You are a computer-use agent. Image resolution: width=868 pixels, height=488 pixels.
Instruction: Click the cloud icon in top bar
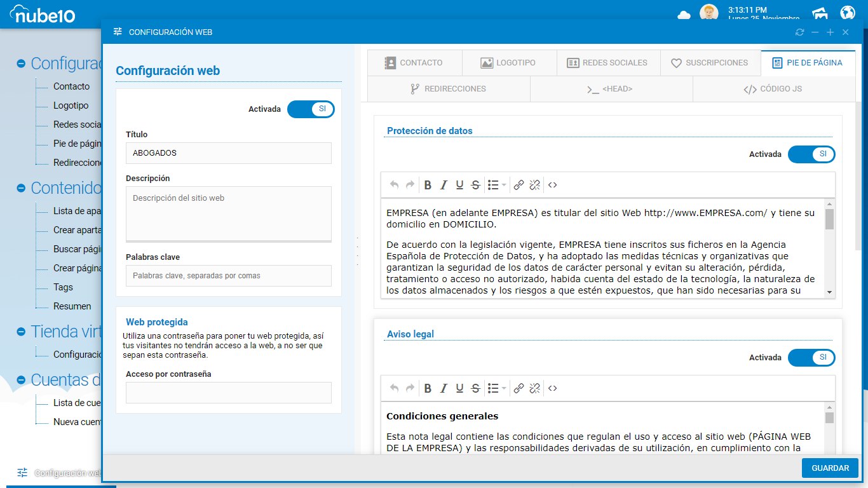[684, 15]
